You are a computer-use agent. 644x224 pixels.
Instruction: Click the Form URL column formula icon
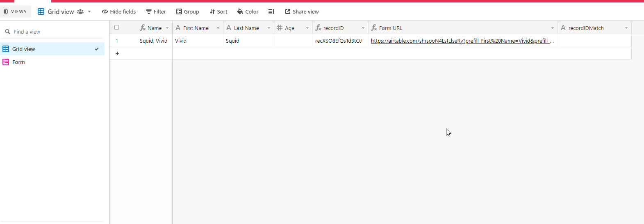point(374,27)
